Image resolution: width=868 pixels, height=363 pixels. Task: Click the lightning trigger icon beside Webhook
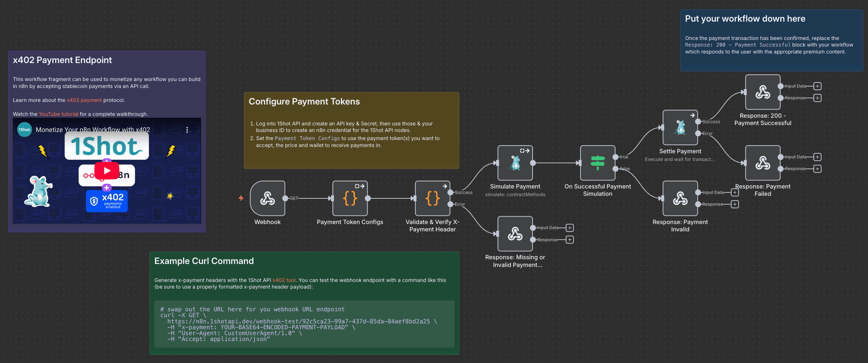pos(241,198)
